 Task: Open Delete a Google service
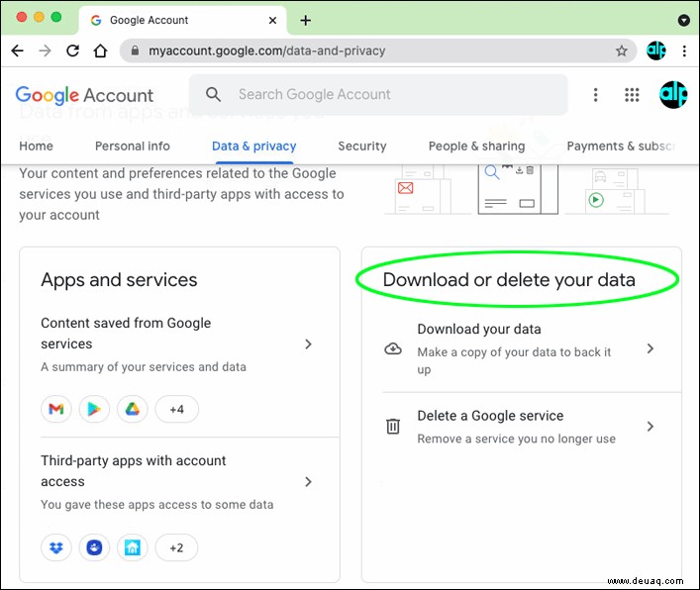point(521,427)
